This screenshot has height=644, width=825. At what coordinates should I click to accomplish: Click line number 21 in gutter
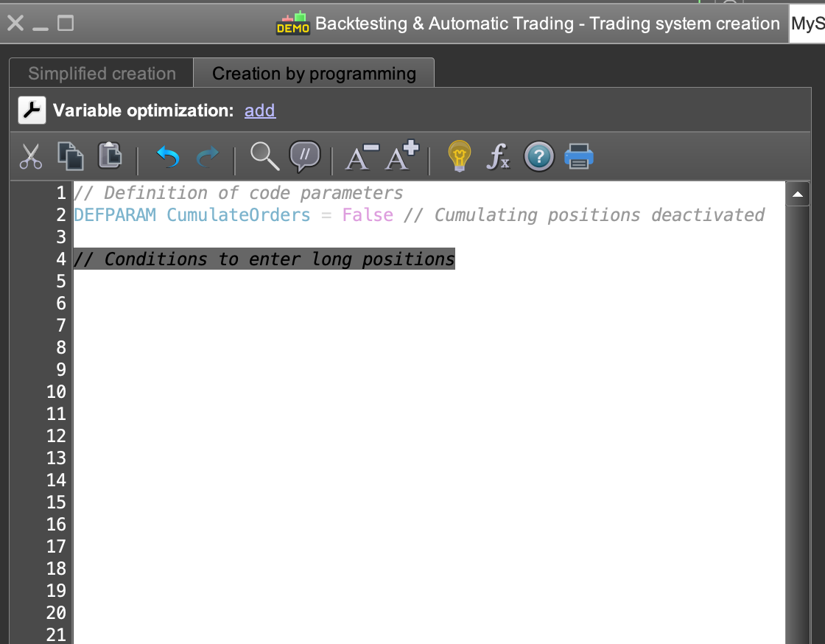pos(56,634)
